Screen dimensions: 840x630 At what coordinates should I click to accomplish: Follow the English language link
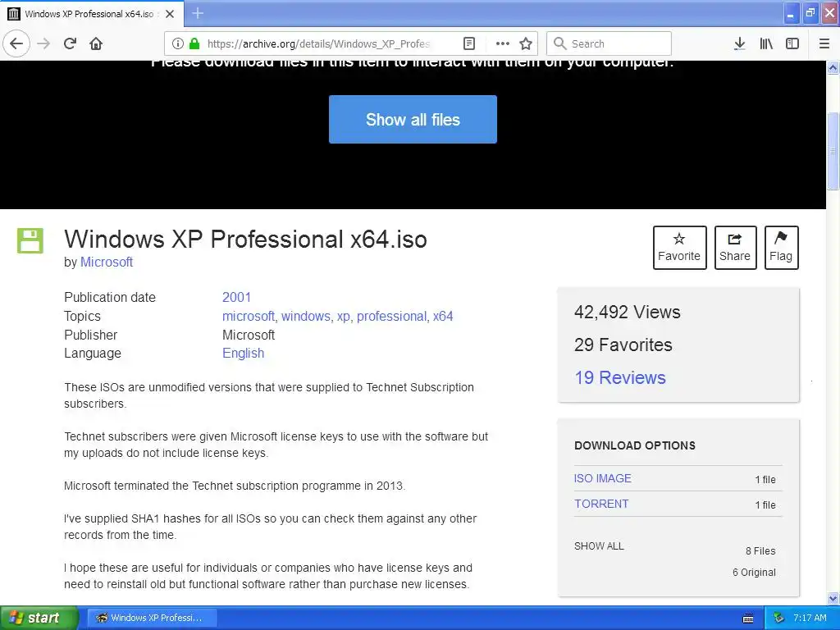click(243, 354)
